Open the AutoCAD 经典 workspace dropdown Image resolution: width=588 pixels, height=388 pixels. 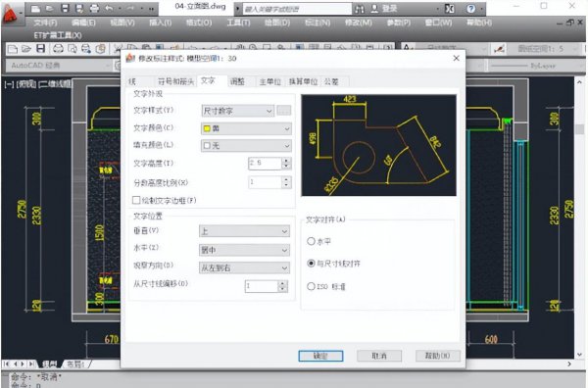(x=59, y=66)
